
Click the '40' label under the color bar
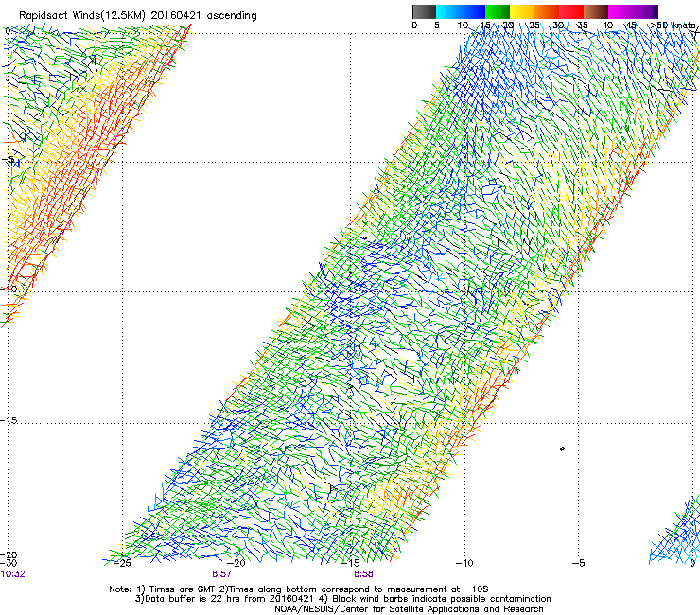point(607,26)
